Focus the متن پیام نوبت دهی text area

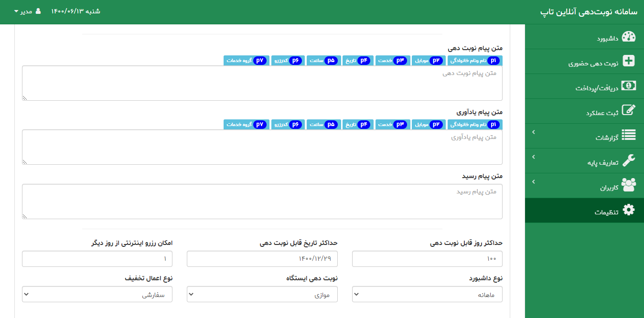pos(262,83)
